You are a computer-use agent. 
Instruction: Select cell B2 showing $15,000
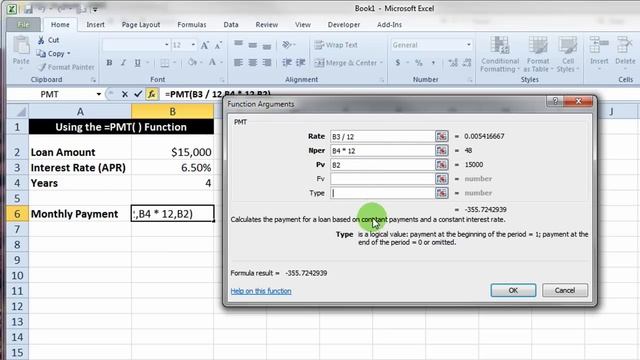tap(173, 152)
